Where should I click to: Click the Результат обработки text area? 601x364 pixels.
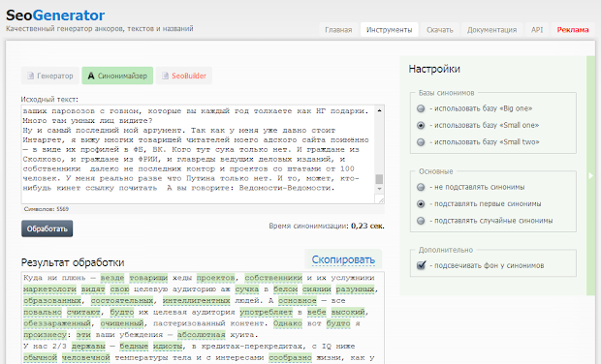[x=203, y=318]
